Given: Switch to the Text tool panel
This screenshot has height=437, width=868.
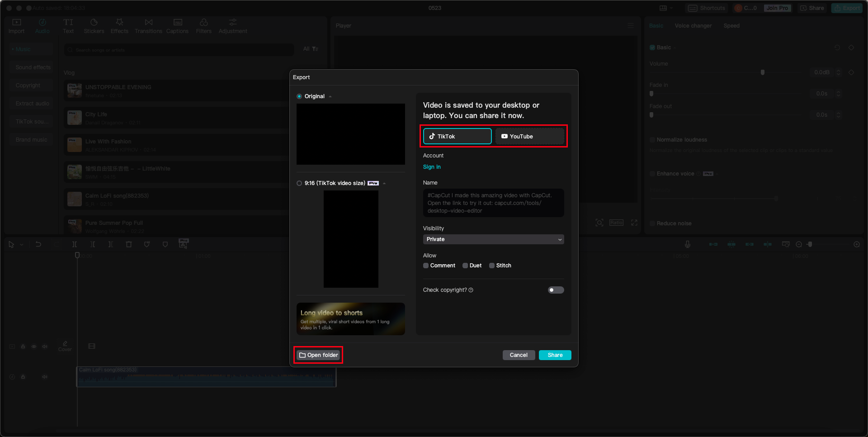Looking at the screenshot, I should point(68,26).
